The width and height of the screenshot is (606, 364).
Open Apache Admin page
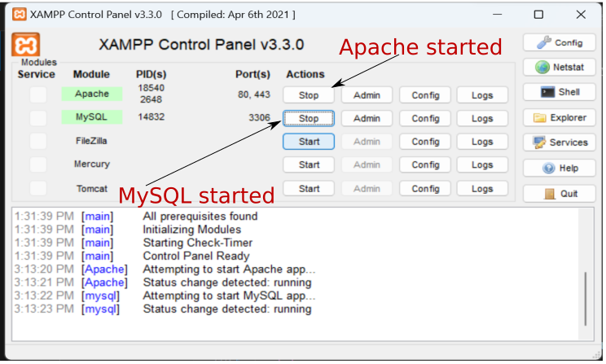pos(367,95)
